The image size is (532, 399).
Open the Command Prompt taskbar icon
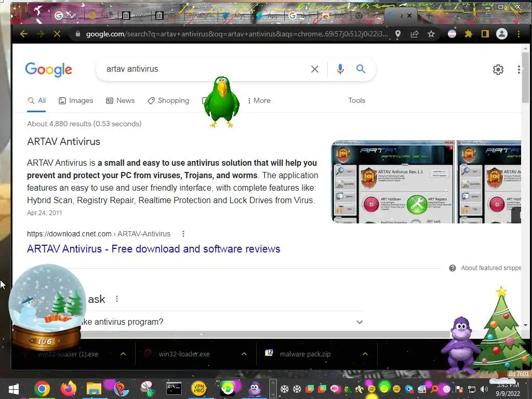click(x=174, y=389)
